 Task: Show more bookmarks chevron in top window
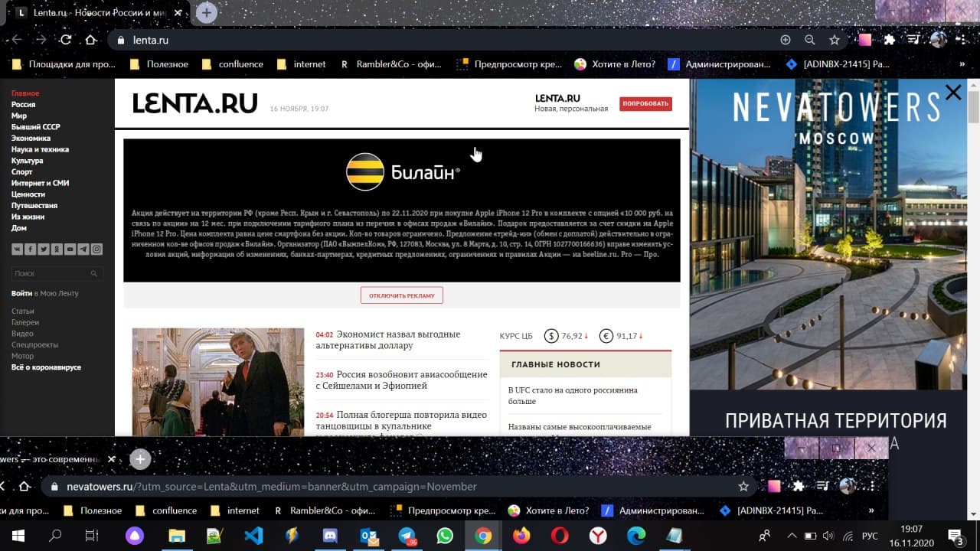[x=962, y=64]
